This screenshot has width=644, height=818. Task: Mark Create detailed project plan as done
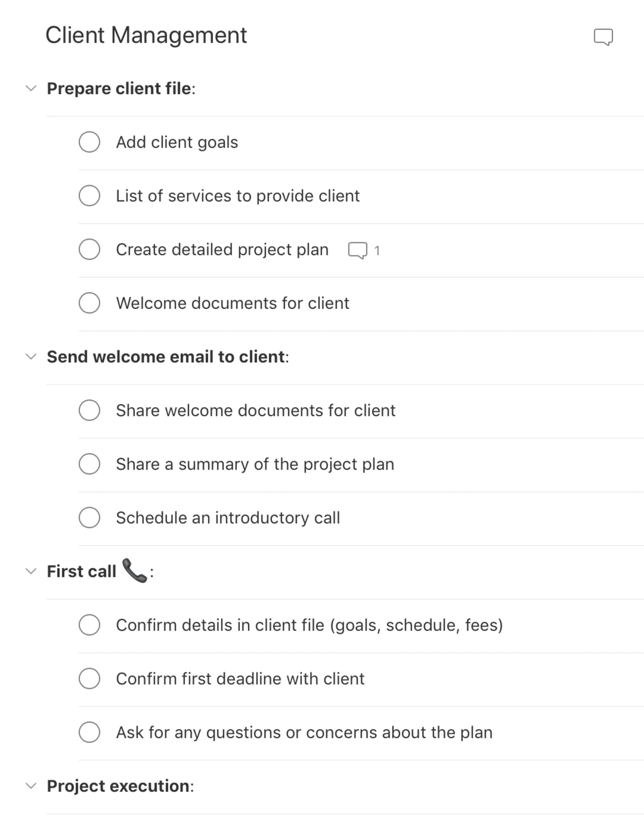89,249
